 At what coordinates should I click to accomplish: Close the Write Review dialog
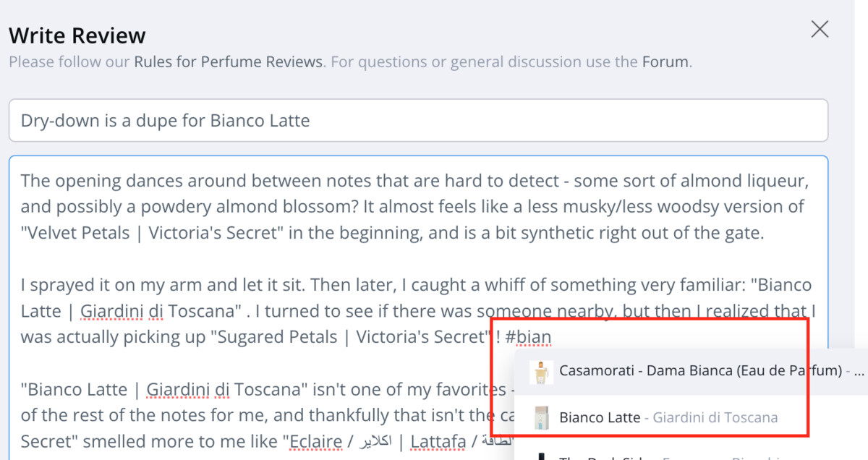820,29
